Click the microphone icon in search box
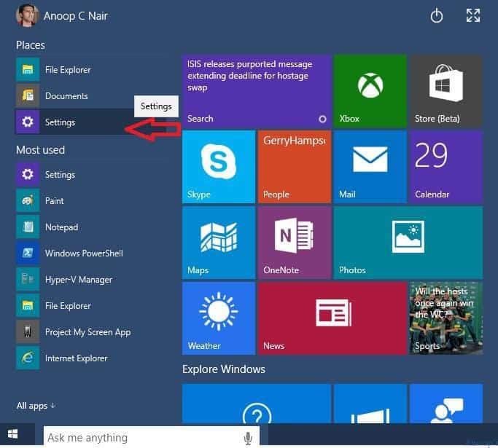The width and height of the screenshot is (498, 448). click(248, 438)
